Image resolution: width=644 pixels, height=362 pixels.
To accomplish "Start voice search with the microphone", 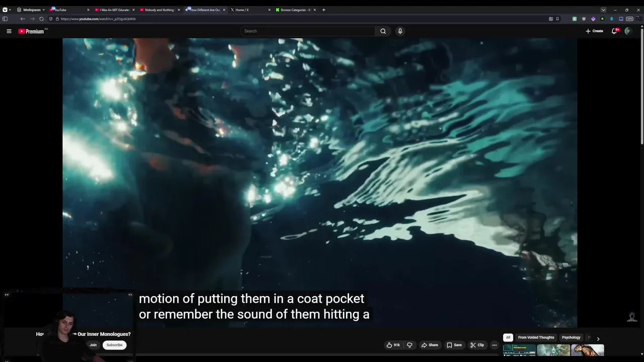I will [400, 31].
